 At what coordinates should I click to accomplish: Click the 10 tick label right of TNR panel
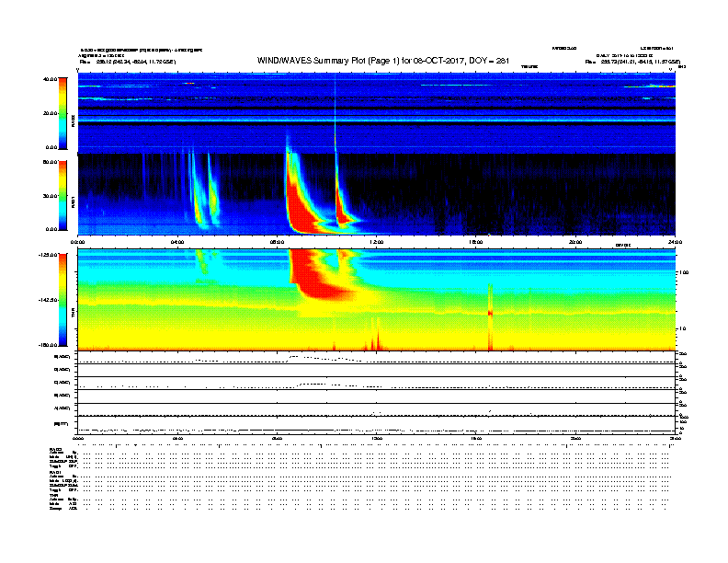683,328
